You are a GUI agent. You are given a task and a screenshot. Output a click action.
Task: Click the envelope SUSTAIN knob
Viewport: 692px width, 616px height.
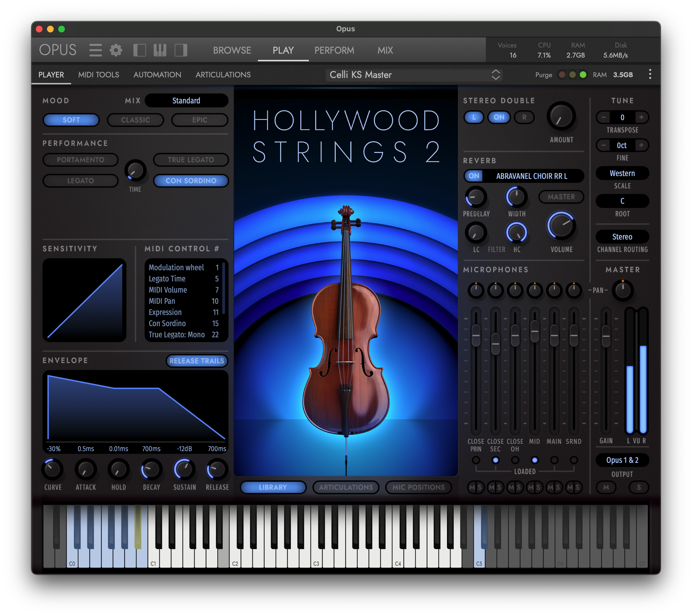184,470
